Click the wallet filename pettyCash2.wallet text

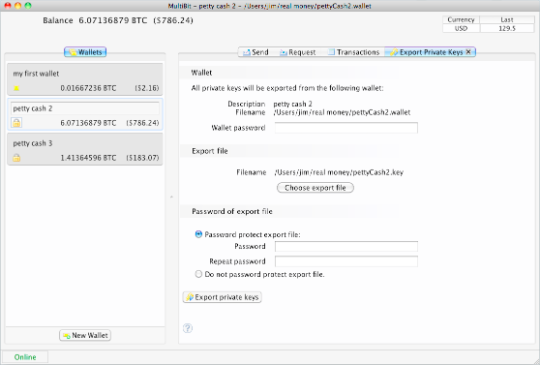[342, 112]
